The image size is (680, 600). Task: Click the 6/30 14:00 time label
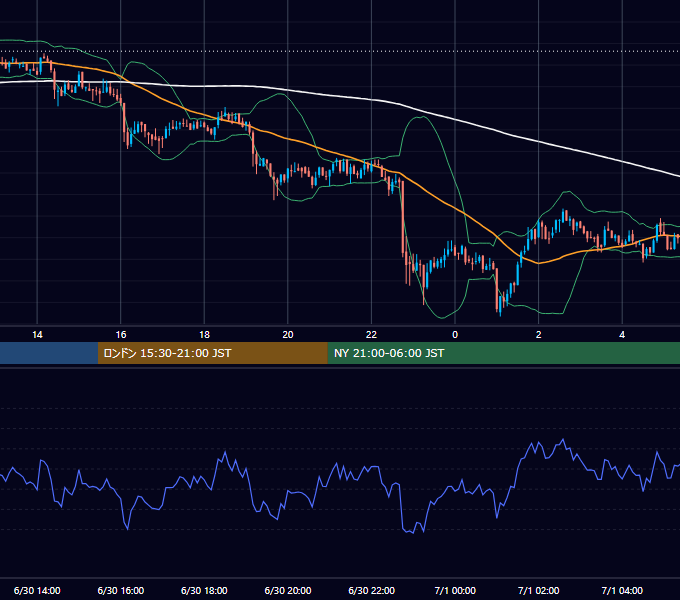pyautogui.click(x=37, y=590)
